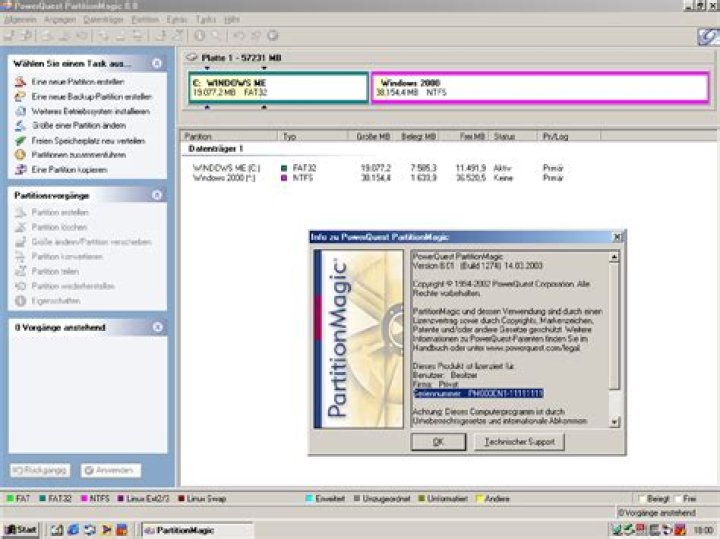
Task: Click the 'Partition' column header
Action: [229, 136]
